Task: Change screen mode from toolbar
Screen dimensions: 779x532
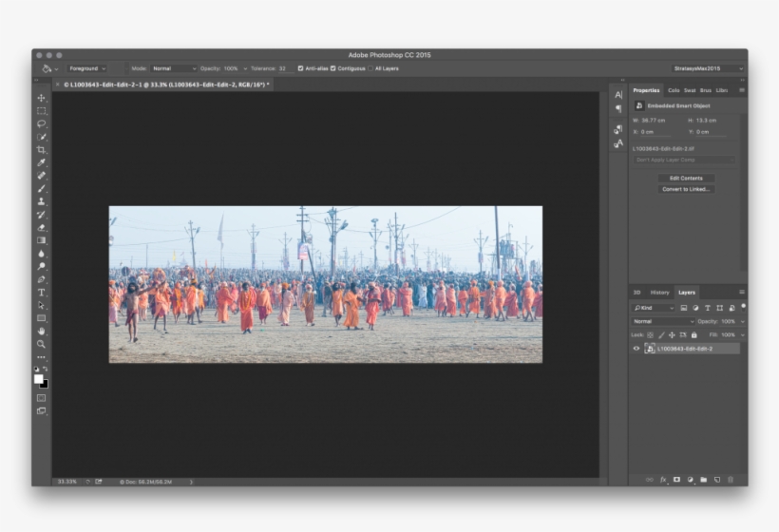Action: (42, 410)
